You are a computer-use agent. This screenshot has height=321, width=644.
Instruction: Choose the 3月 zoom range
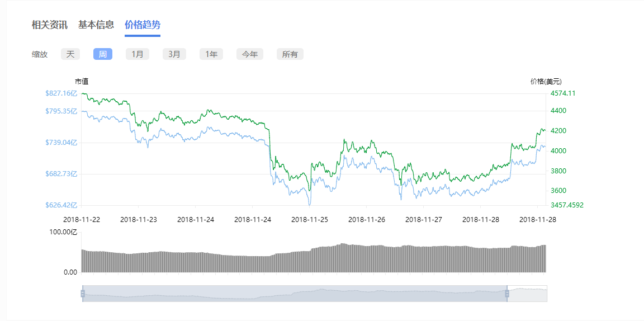174,54
